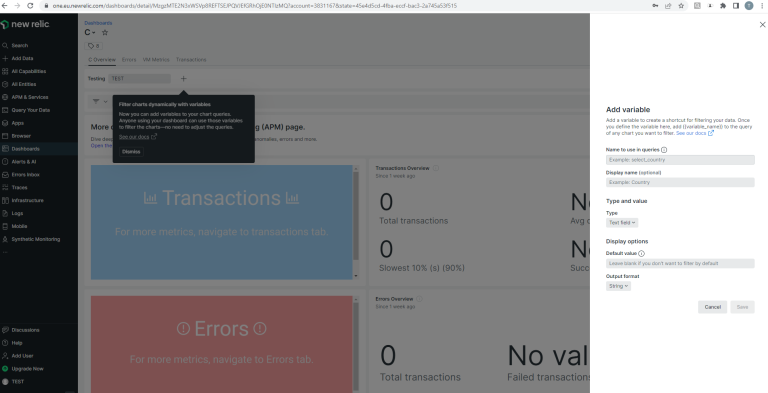768x393 pixels.
Task: Open Query Your Data
Action: click(26, 110)
